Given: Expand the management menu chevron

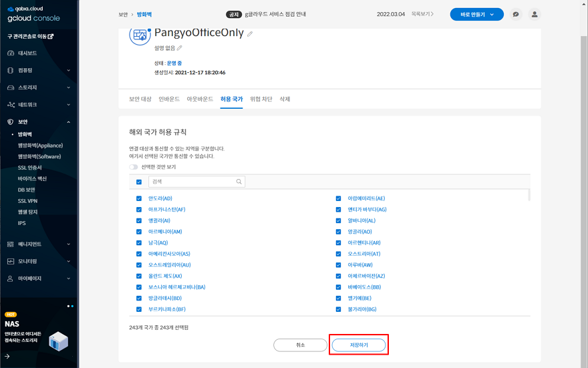Looking at the screenshot, I should tap(69, 244).
